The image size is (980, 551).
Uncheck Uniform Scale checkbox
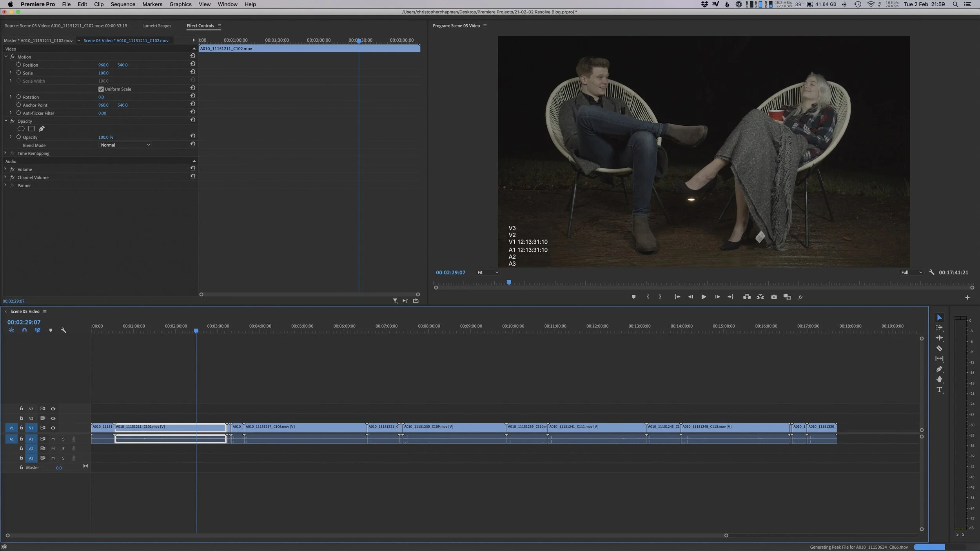click(x=101, y=89)
